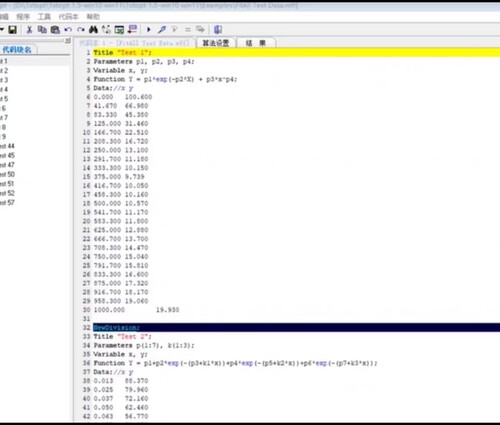Click the Save floppy disk icon
This screenshot has width=500, height=425.
pyautogui.click(x=13, y=30)
